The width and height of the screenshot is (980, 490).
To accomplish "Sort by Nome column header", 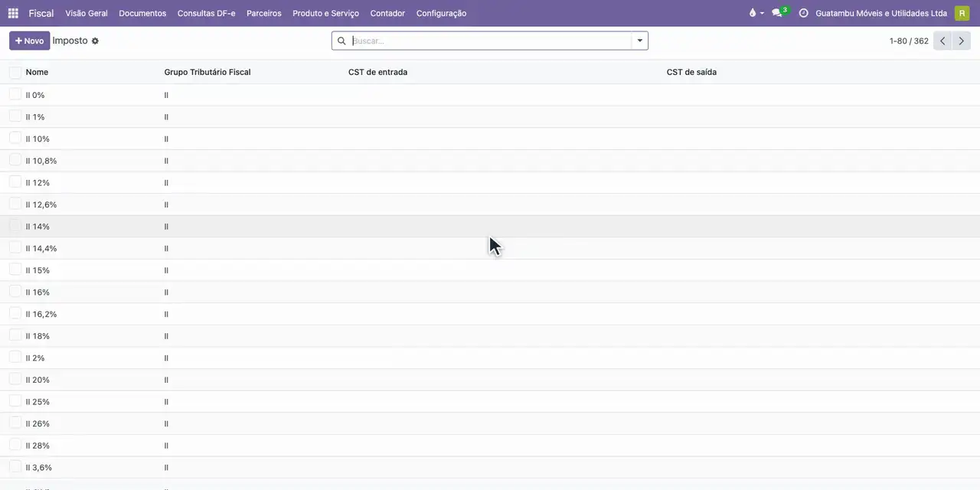I will pyautogui.click(x=37, y=72).
